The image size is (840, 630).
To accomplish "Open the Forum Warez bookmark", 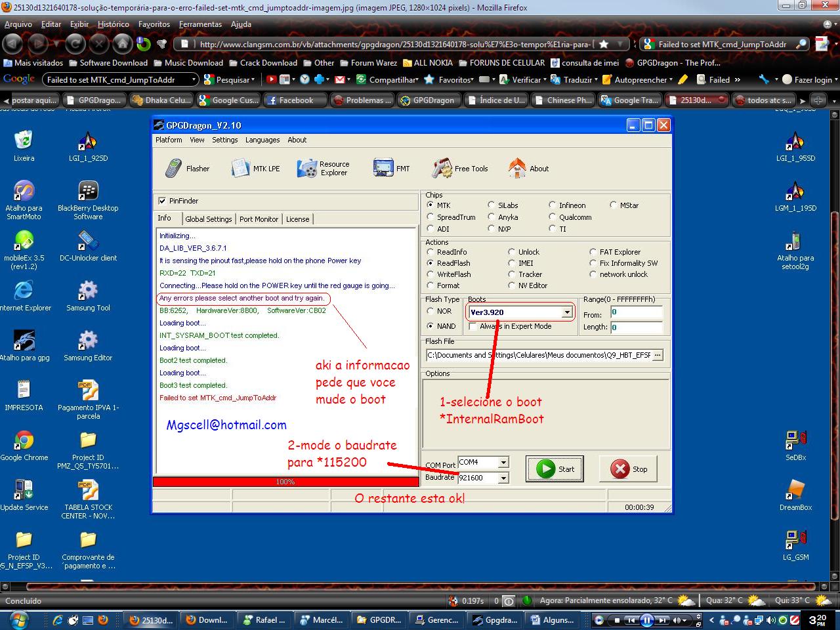I will pos(367,63).
